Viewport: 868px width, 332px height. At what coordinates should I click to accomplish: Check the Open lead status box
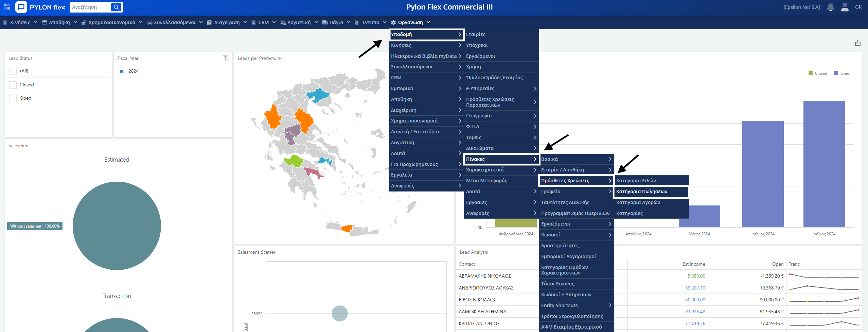[x=13, y=98]
